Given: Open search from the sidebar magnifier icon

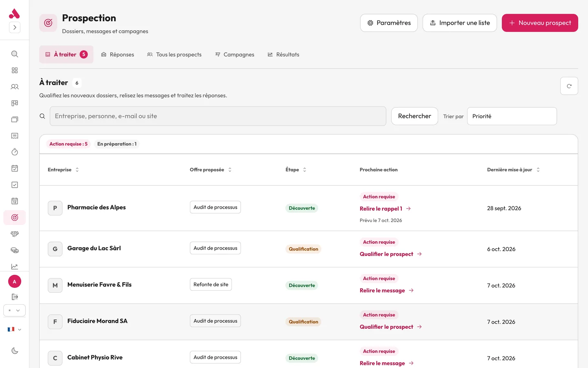Looking at the screenshot, I should [x=15, y=54].
